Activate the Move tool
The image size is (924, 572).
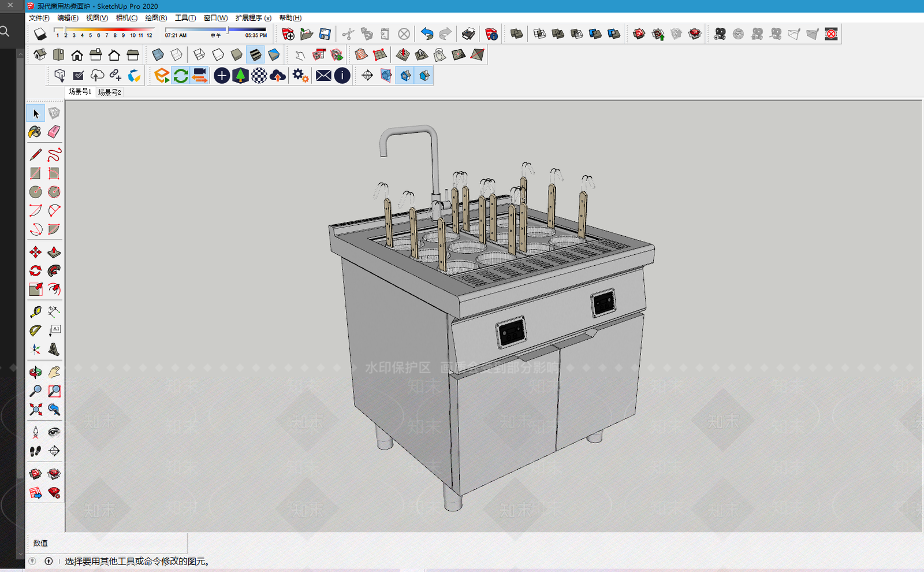coord(35,252)
